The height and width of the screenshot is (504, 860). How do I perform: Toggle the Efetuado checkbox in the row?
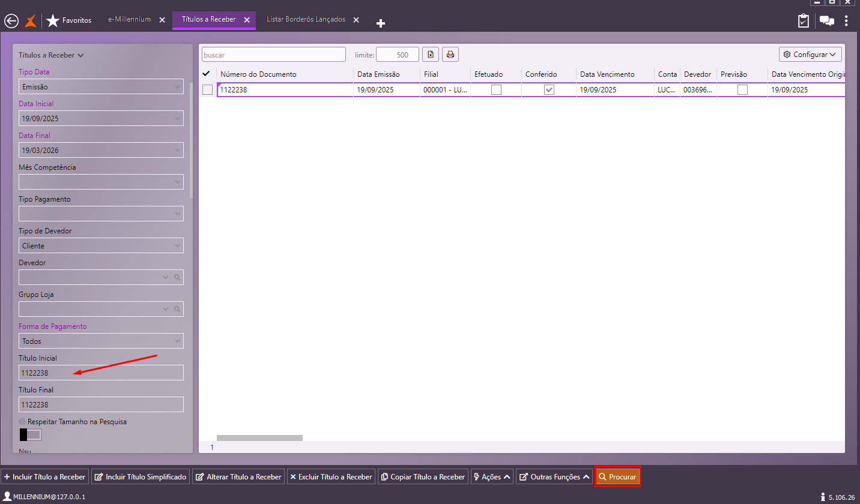pyautogui.click(x=496, y=90)
